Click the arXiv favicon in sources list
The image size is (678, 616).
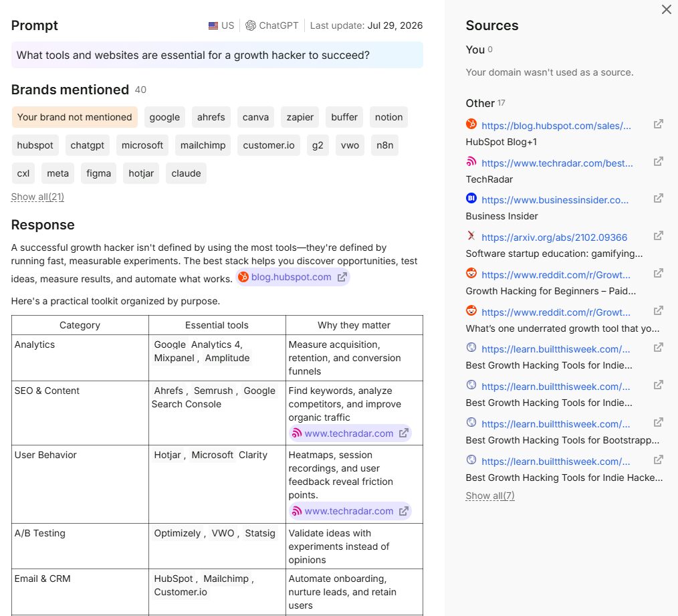(471, 235)
